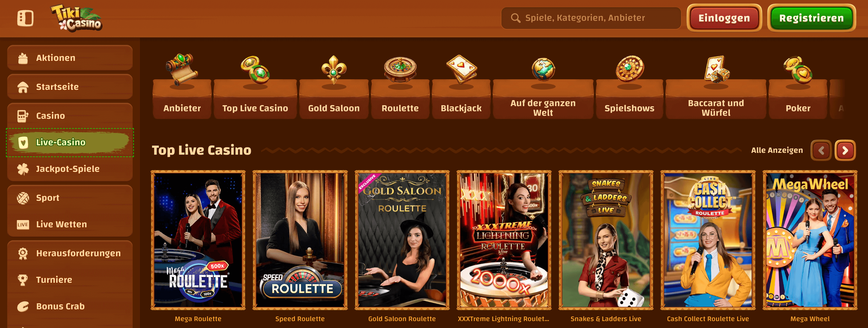Click the Tiki Casino logo

click(x=77, y=18)
